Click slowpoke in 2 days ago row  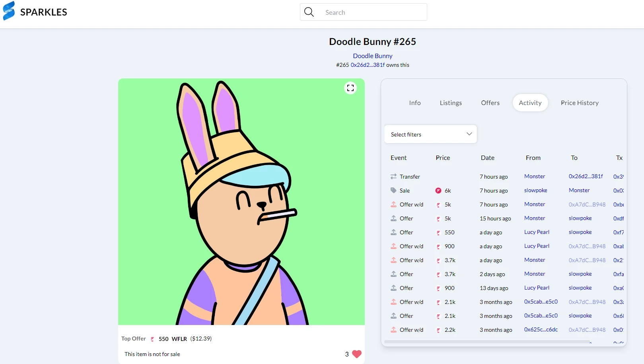coord(580,274)
